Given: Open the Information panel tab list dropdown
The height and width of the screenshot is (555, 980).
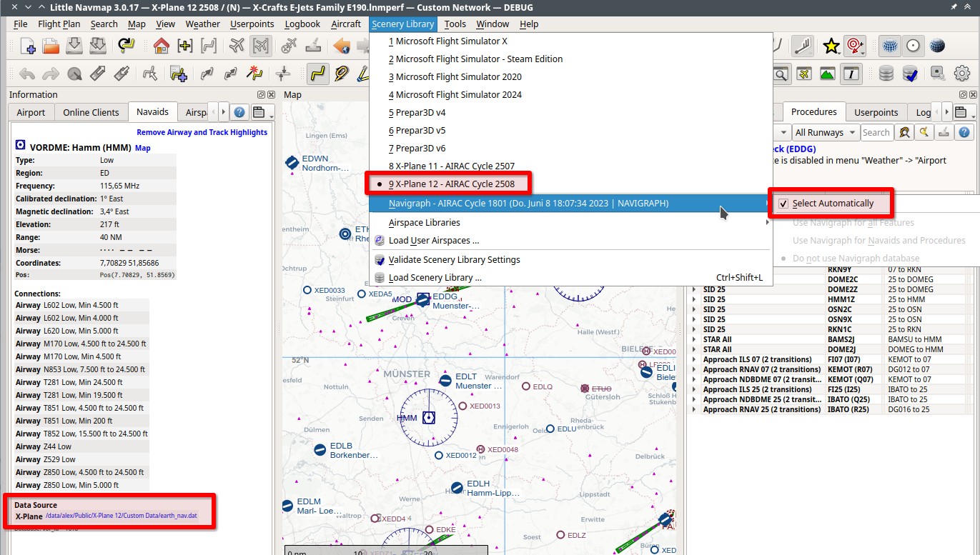Looking at the screenshot, I should [x=263, y=112].
